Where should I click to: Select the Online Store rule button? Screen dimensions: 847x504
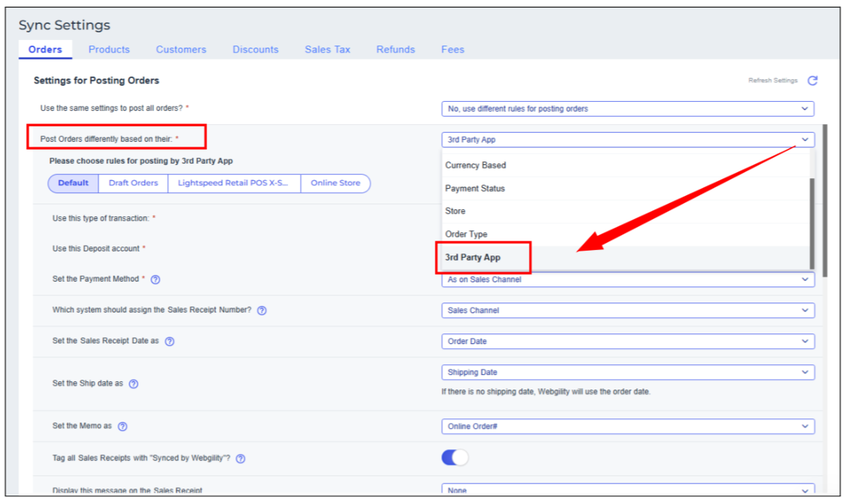click(335, 183)
